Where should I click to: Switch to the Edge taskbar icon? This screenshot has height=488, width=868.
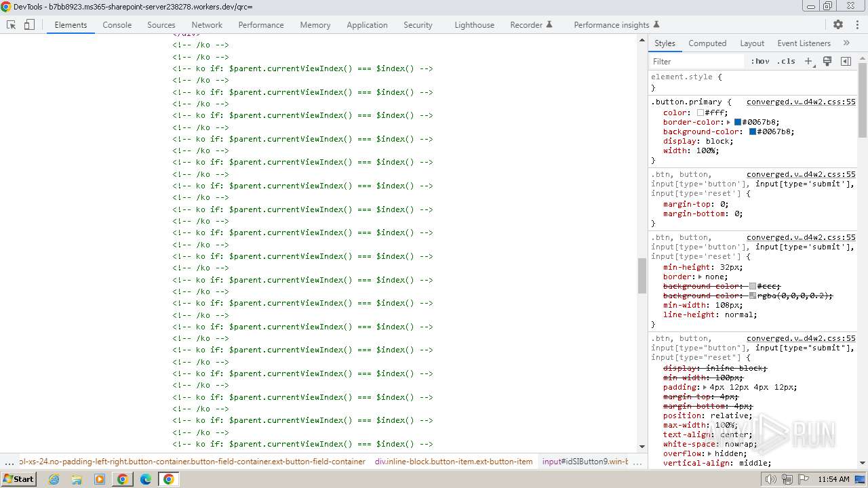click(x=146, y=479)
